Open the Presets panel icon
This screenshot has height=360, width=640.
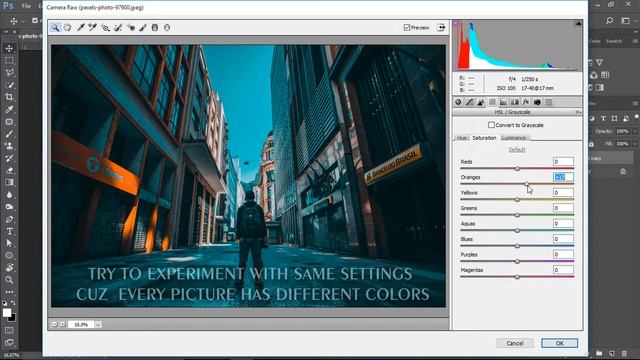[549, 102]
